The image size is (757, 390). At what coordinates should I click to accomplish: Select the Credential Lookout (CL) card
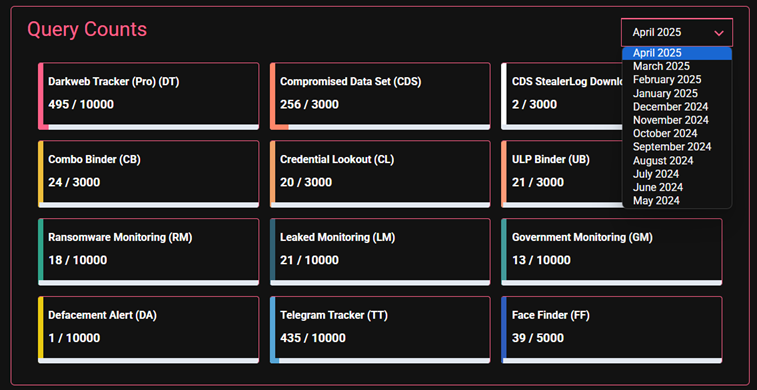click(380, 174)
